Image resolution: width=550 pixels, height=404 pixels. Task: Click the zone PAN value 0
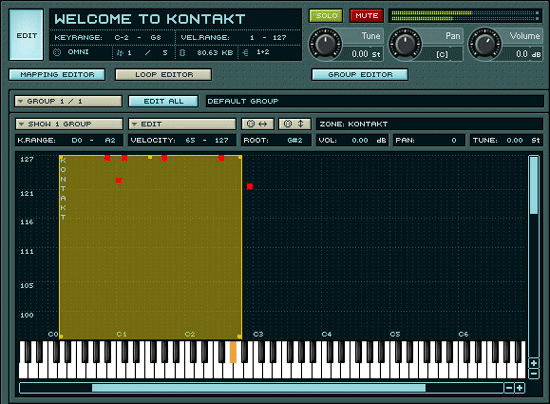[x=454, y=140]
